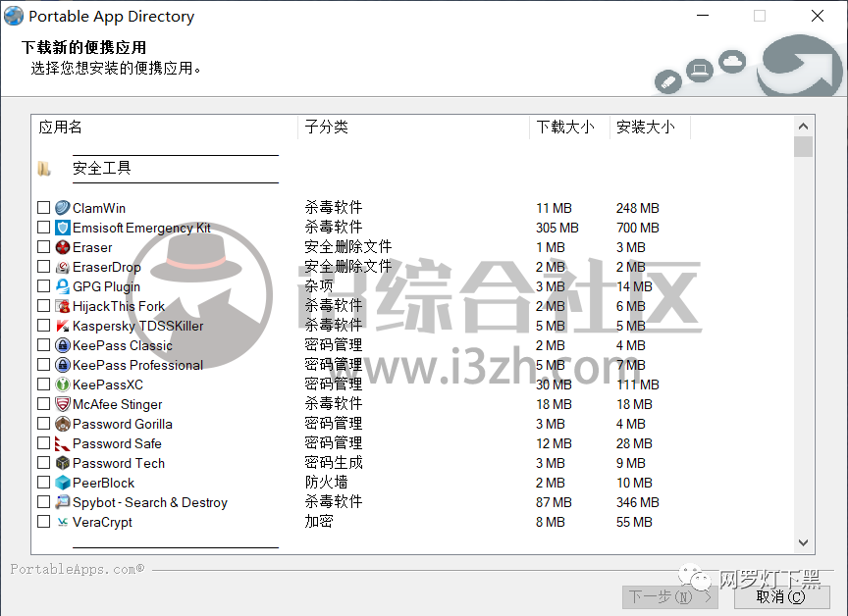This screenshot has height=616, width=848.
Task: Click the 87 MB download size value
Action: [554, 502]
